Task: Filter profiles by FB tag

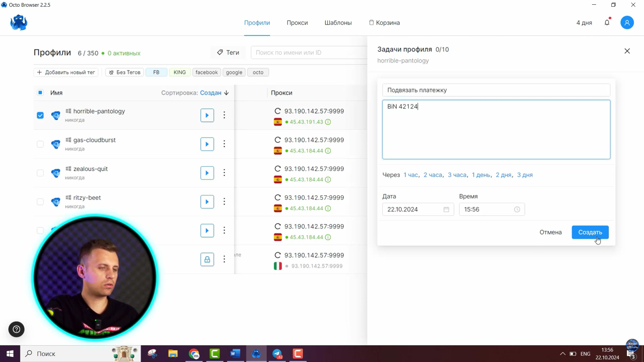Action: pyautogui.click(x=156, y=72)
